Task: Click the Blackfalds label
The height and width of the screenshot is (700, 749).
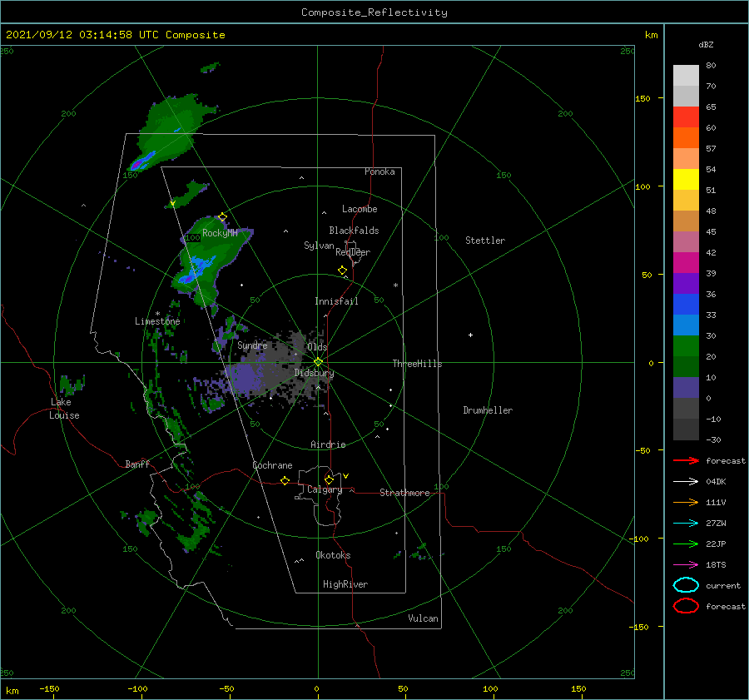Action: [x=354, y=231]
